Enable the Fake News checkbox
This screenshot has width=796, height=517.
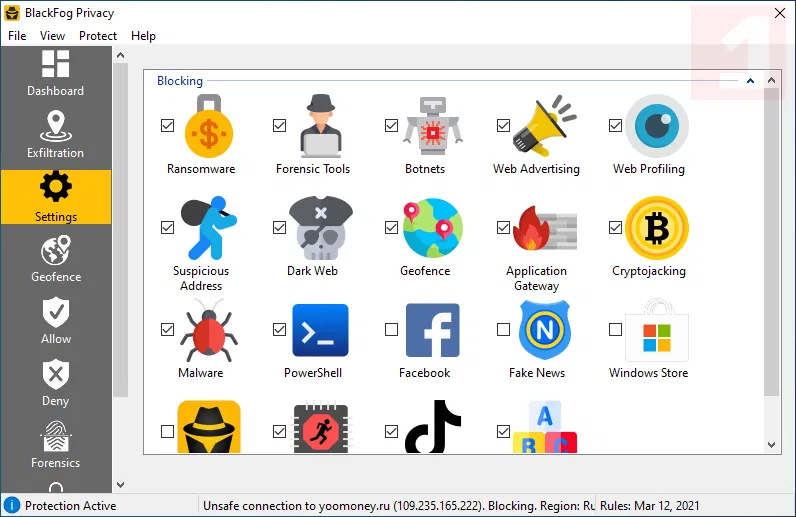pyautogui.click(x=503, y=330)
